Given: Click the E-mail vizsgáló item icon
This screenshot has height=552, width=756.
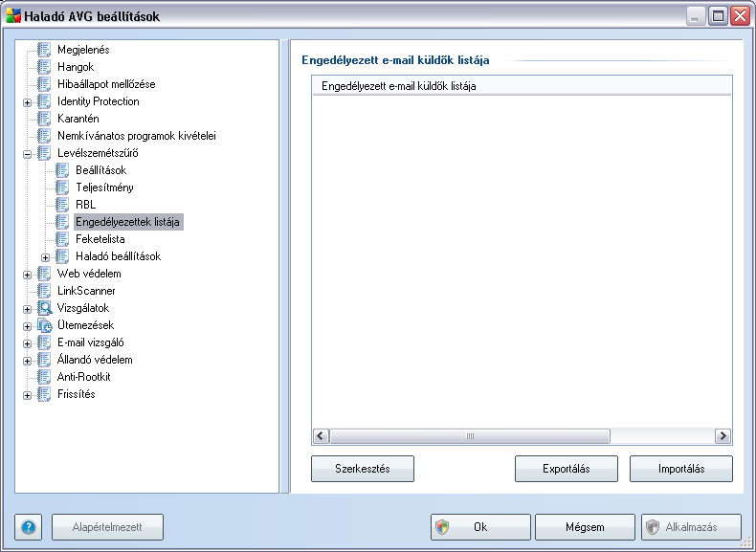Looking at the screenshot, I should coord(44,342).
